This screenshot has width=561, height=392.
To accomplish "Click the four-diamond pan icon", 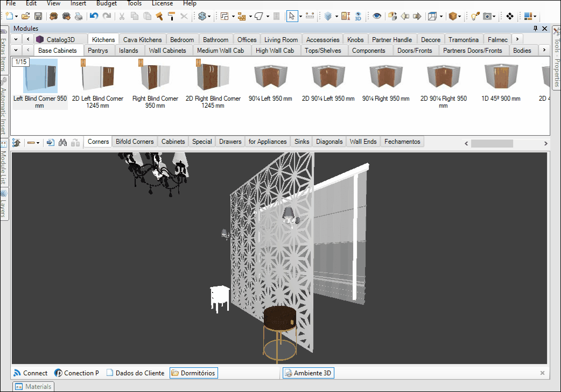I will click(510, 16).
